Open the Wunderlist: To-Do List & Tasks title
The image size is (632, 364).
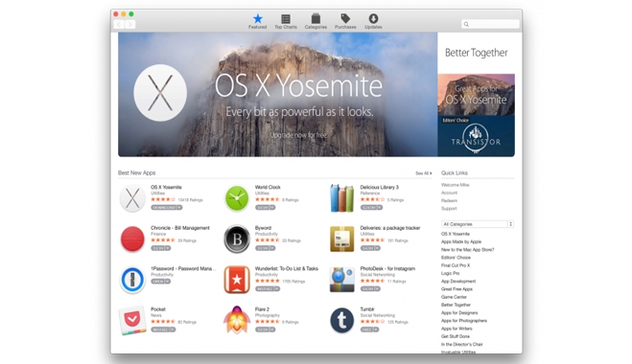point(287,268)
